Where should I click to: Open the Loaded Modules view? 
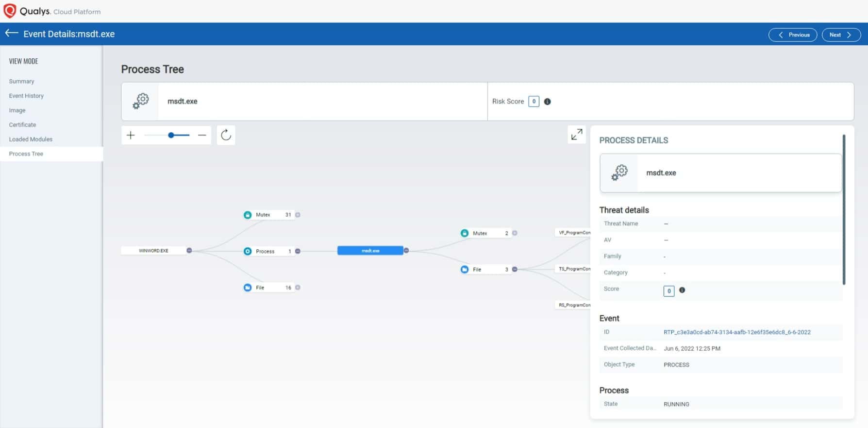tap(31, 139)
